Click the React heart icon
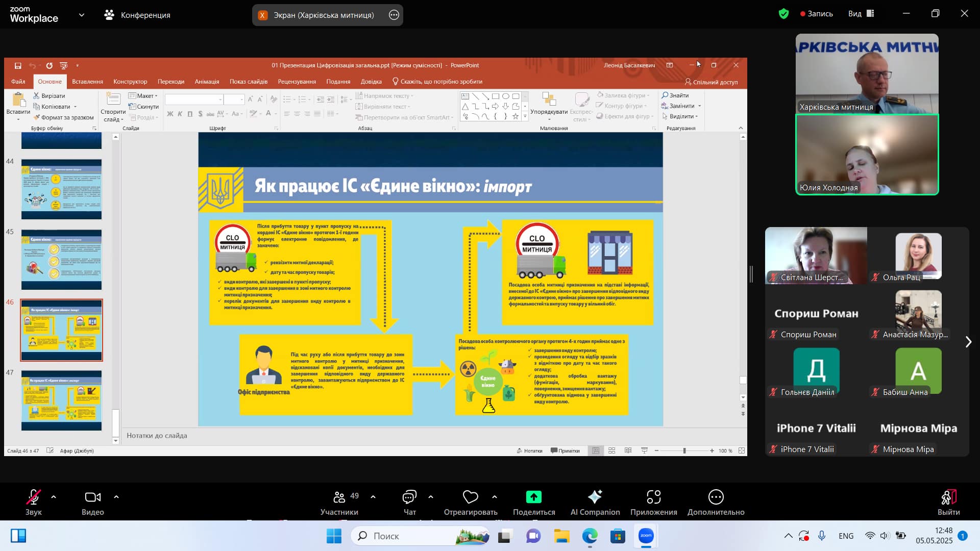The width and height of the screenshot is (980, 551). click(x=470, y=497)
